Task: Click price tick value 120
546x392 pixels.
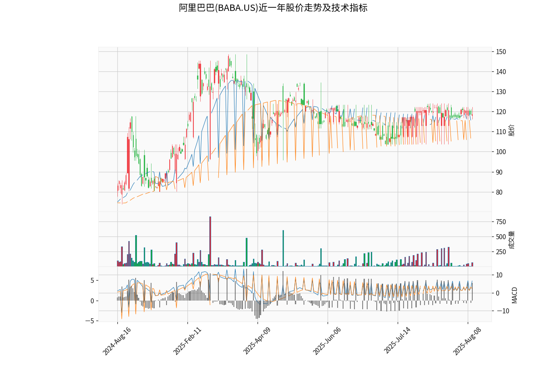Action: coord(501,112)
